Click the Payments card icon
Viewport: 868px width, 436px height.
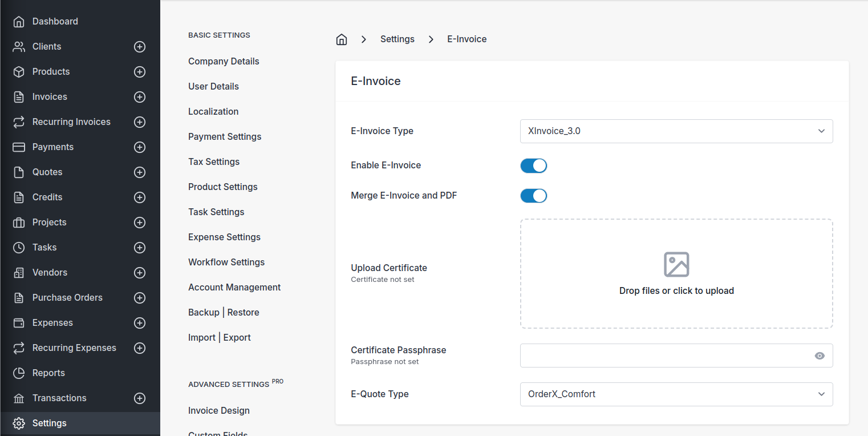pyautogui.click(x=19, y=147)
